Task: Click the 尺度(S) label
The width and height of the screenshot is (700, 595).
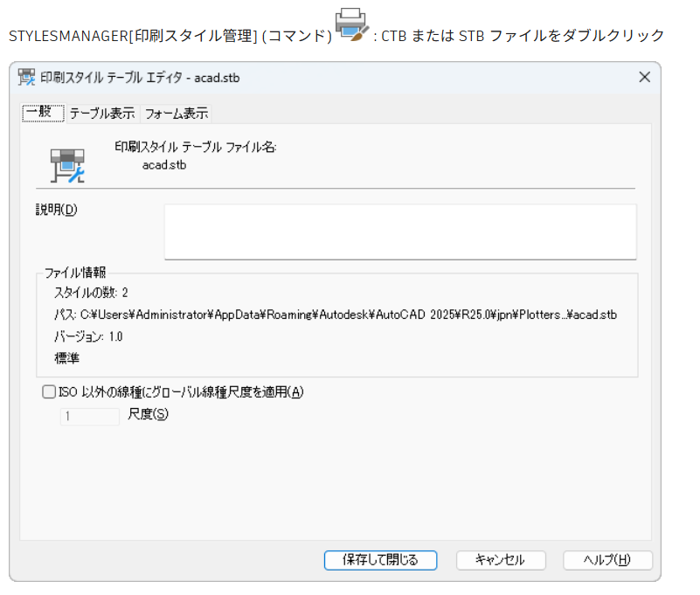Action: click(148, 415)
